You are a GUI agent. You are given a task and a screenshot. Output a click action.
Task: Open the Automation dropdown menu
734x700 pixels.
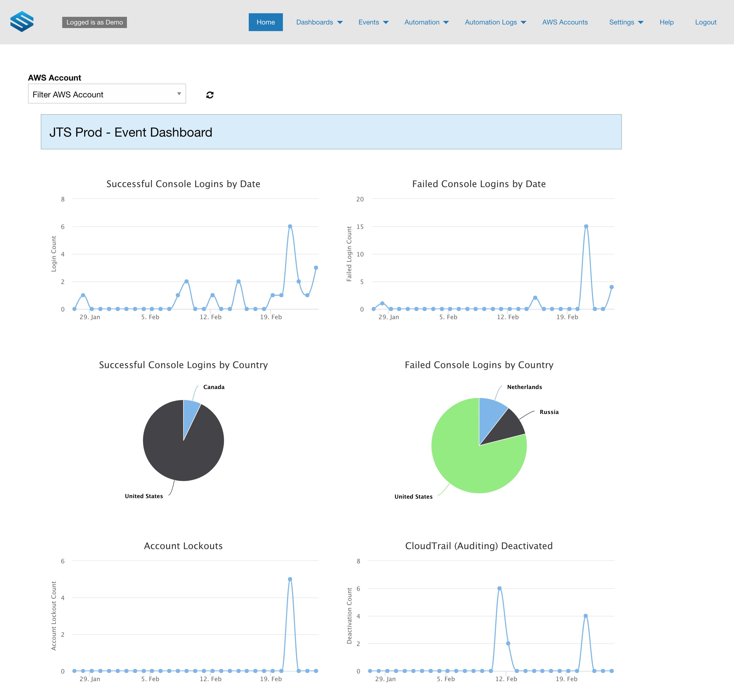[426, 22]
